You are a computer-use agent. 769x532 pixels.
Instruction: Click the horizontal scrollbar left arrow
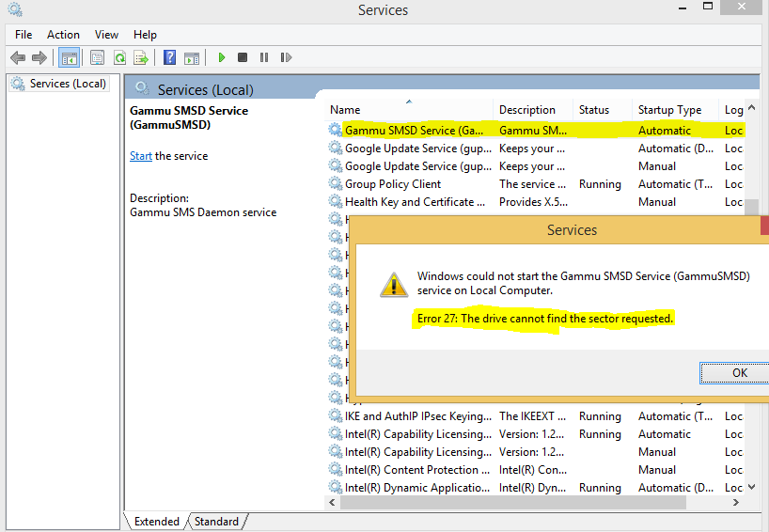(x=332, y=503)
